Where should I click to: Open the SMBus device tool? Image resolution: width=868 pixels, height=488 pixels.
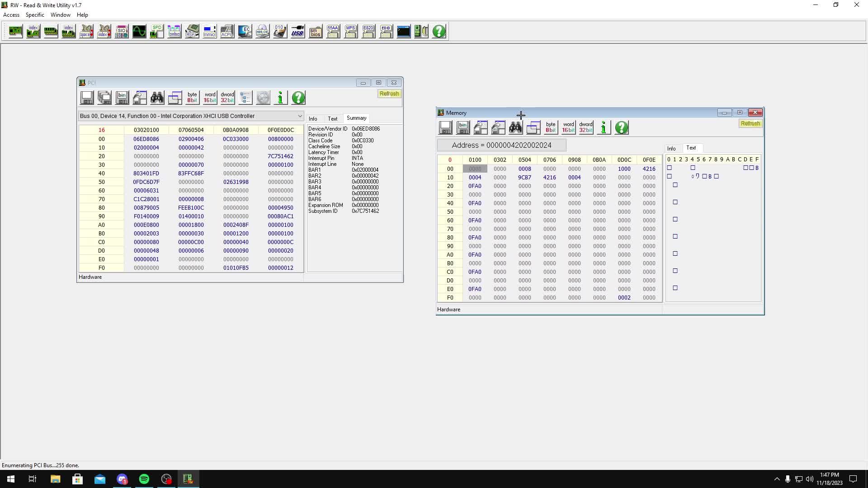174,31
